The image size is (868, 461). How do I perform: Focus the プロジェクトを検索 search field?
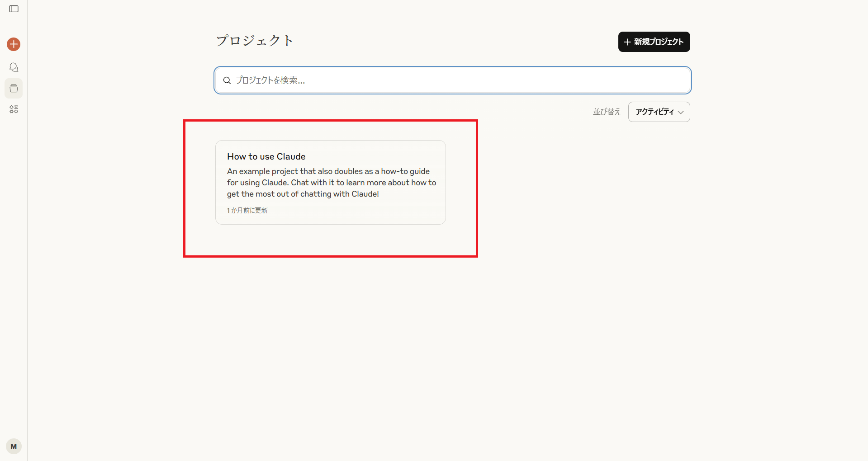point(452,80)
